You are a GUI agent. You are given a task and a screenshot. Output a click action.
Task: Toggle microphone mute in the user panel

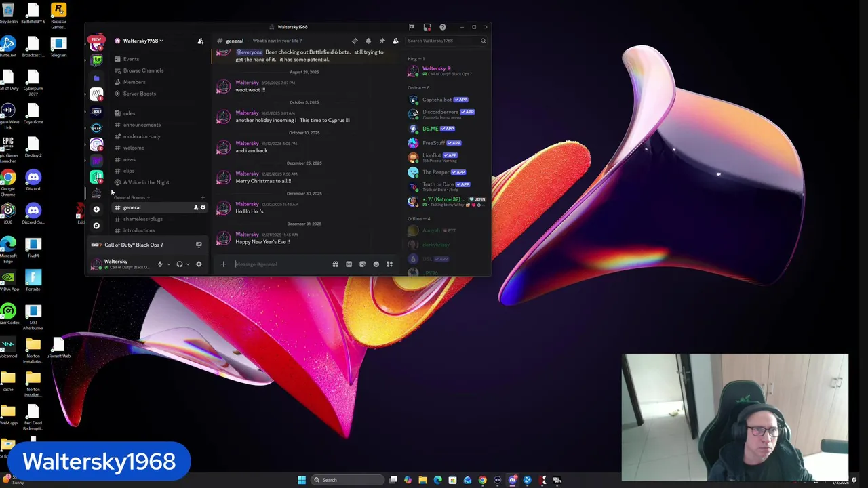coord(160,264)
